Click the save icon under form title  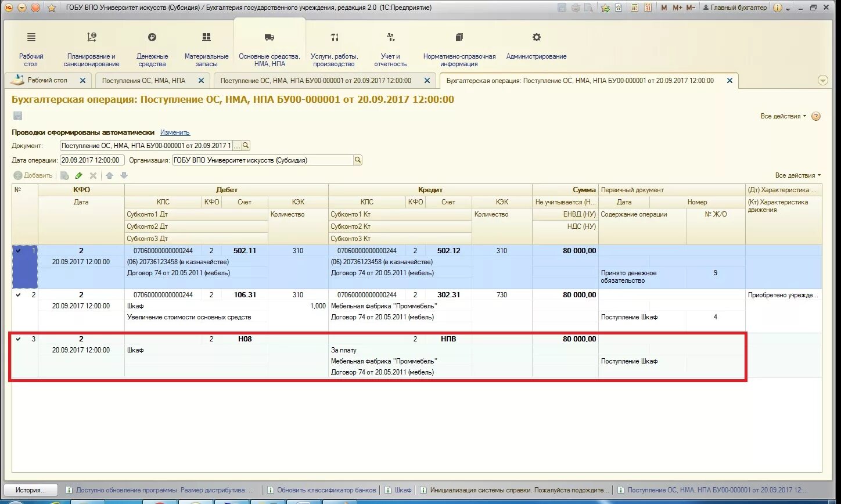[17, 116]
